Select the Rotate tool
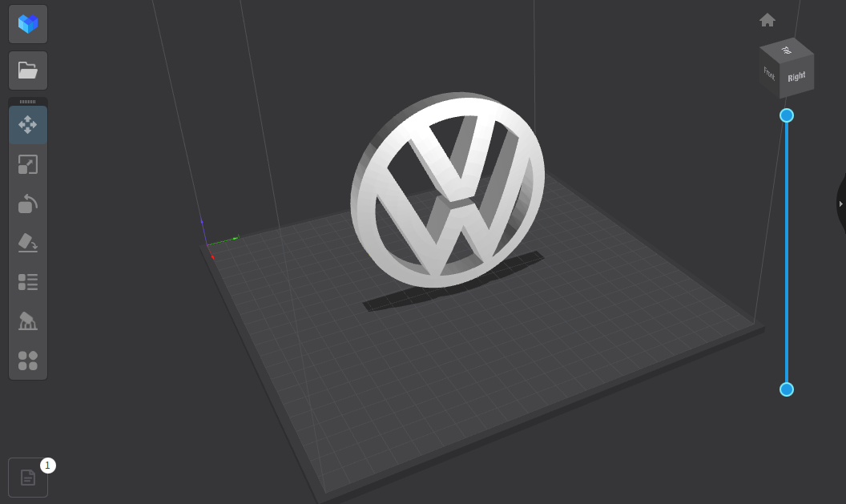Screen dimensions: 846x504 [28, 204]
